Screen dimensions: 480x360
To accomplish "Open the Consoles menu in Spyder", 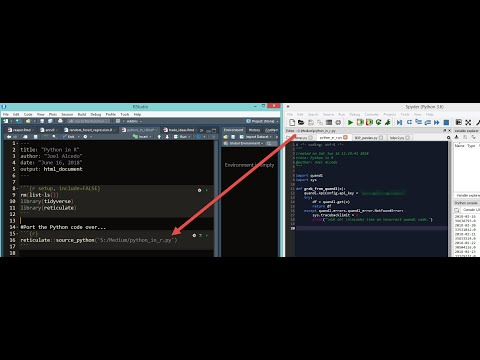I will [372, 114].
